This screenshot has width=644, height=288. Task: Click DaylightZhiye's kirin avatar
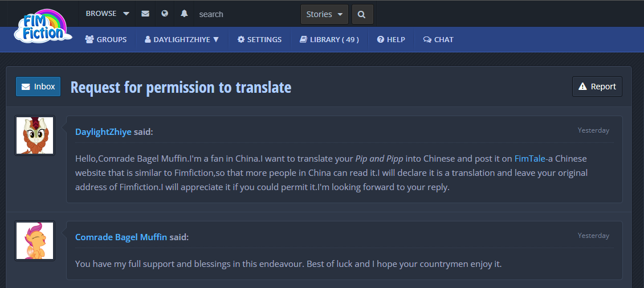tap(35, 135)
